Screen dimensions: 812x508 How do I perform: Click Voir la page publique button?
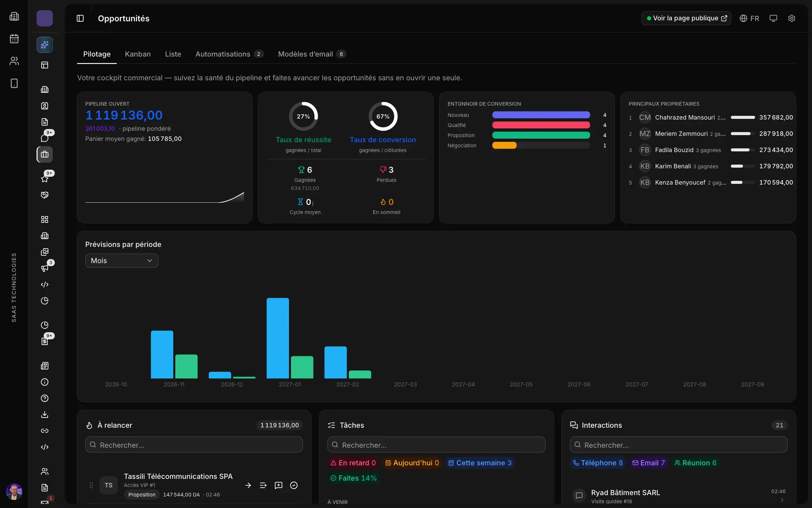[686, 18]
